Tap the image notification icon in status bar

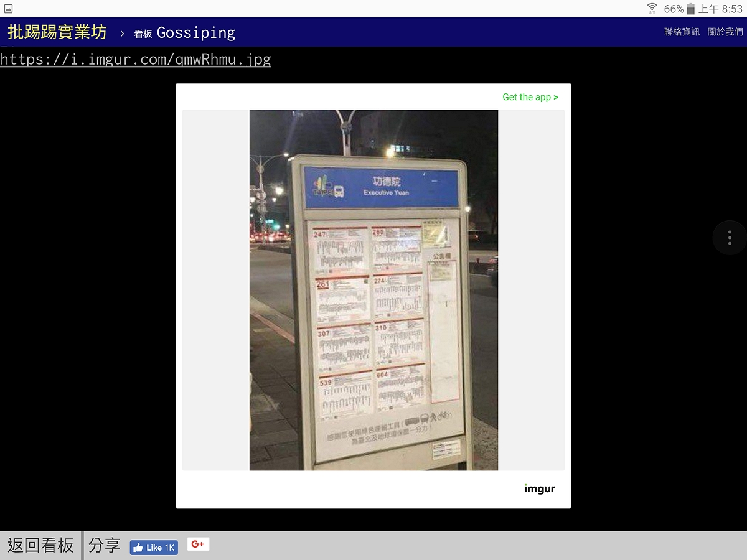[x=8, y=9]
